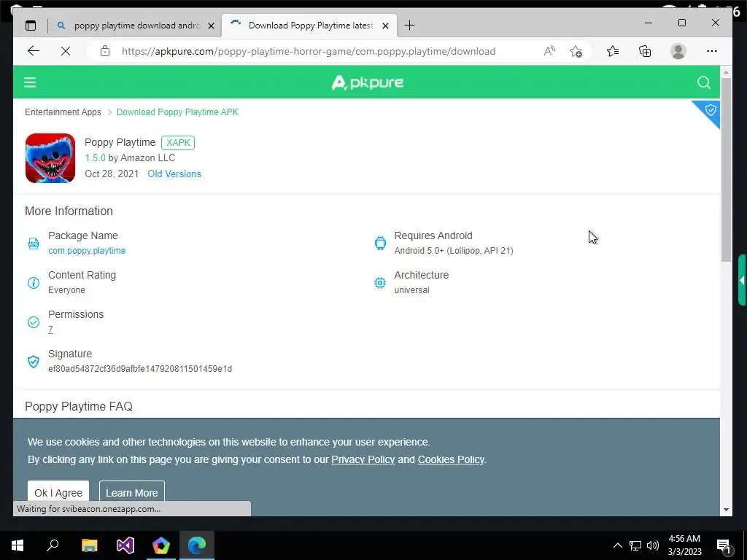Viewport: 747px width, 560px height.
Task: Click the Poppy Playtime FAQ heading
Action: [x=79, y=406]
